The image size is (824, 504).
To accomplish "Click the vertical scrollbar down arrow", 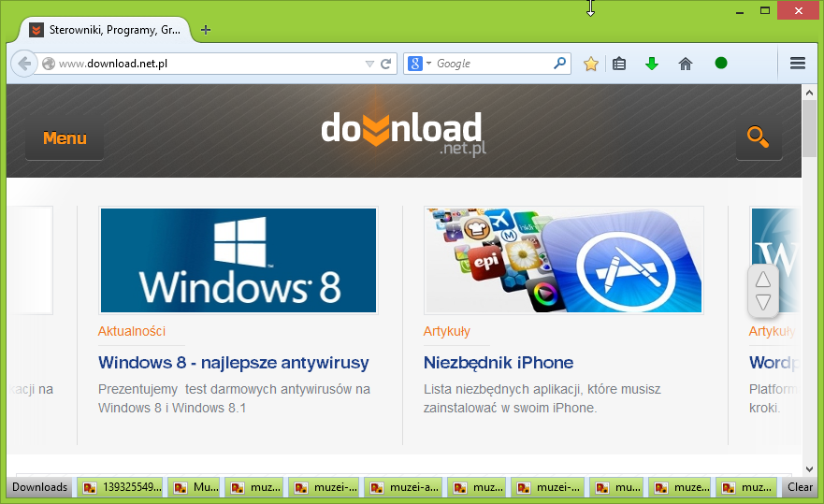I will point(809,468).
